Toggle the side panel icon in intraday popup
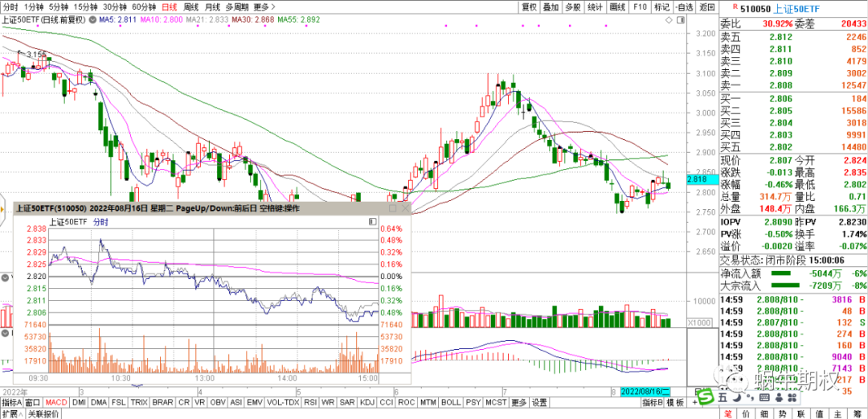The image size is (868, 419). (x=372, y=221)
